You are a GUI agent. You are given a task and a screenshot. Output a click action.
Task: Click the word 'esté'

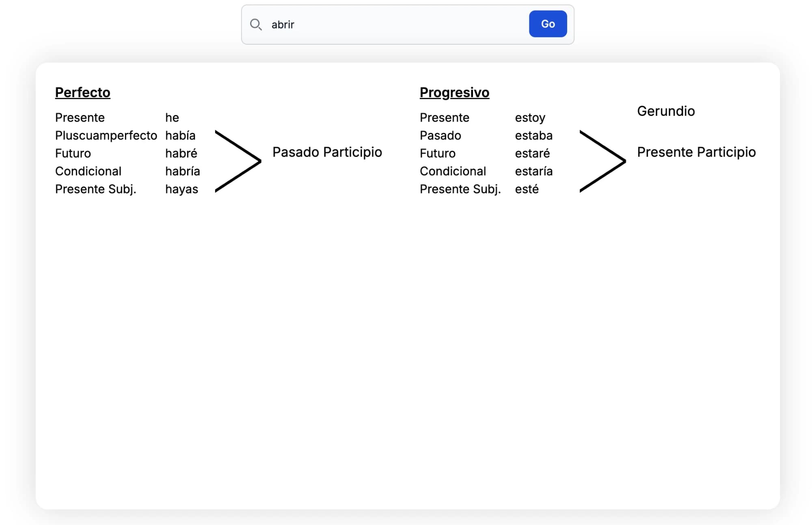(527, 189)
